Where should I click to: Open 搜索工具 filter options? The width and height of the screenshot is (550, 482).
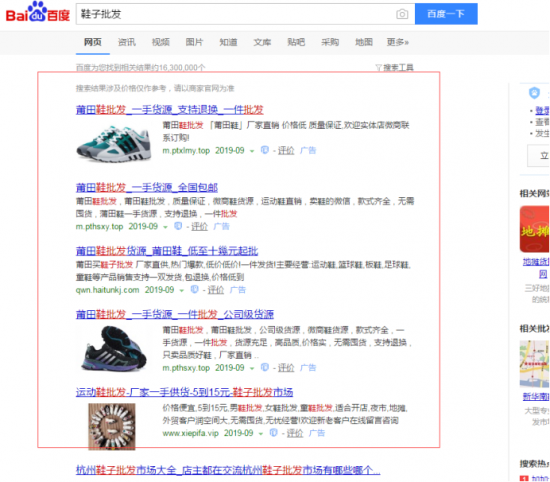pyautogui.click(x=395, y=67)
